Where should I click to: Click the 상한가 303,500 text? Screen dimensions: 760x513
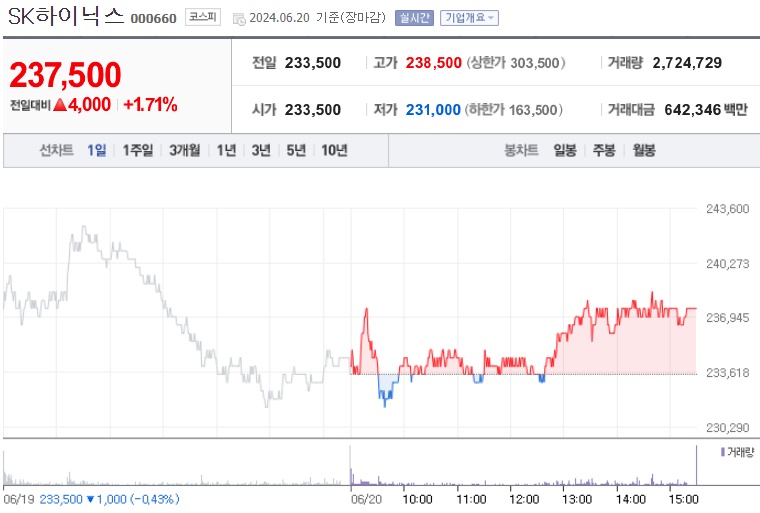(516, 63)
